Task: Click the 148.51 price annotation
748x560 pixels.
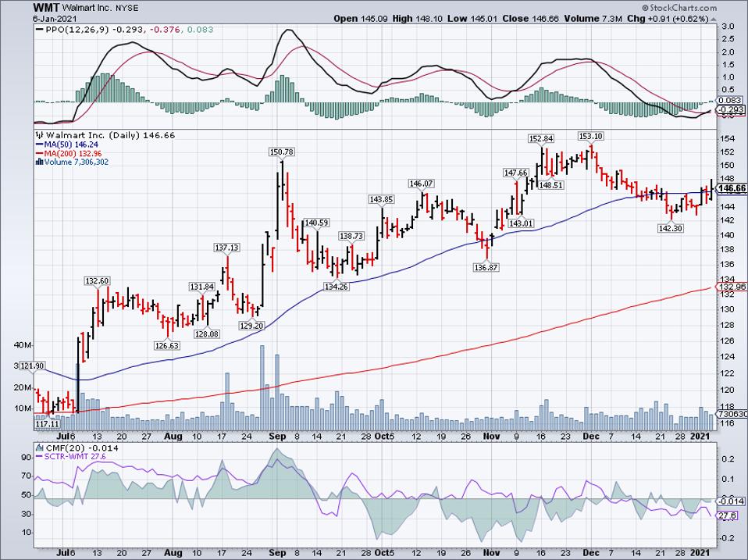Action: [x=550, y=185]
